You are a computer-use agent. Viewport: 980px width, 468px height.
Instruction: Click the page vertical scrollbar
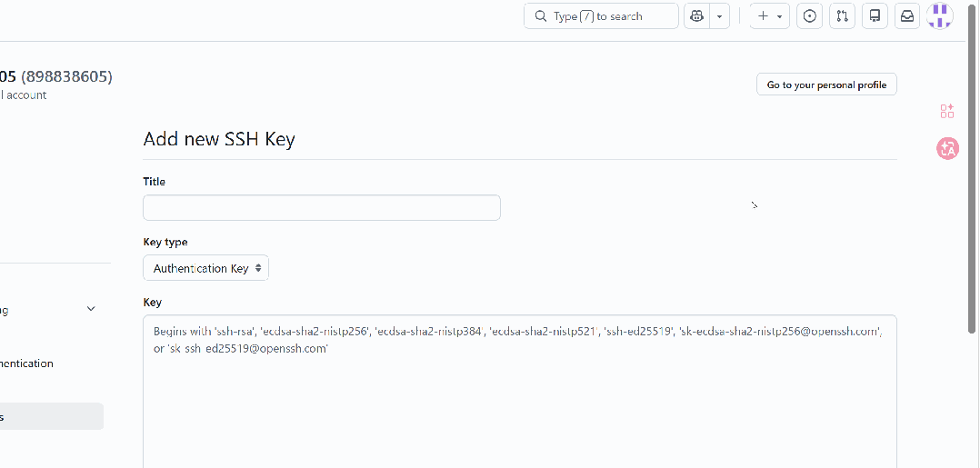click(973, 182)
